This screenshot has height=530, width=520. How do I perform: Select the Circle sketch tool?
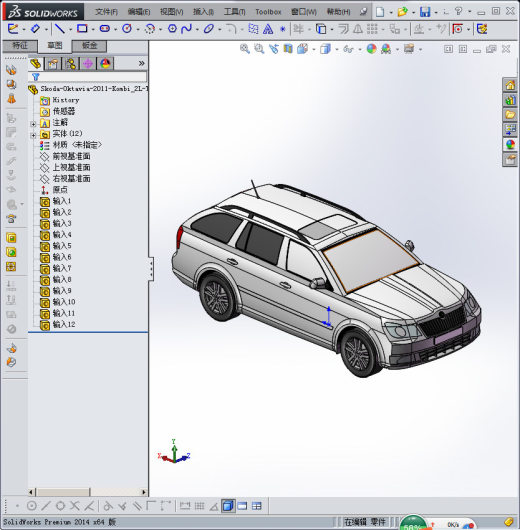coord(127,29)
